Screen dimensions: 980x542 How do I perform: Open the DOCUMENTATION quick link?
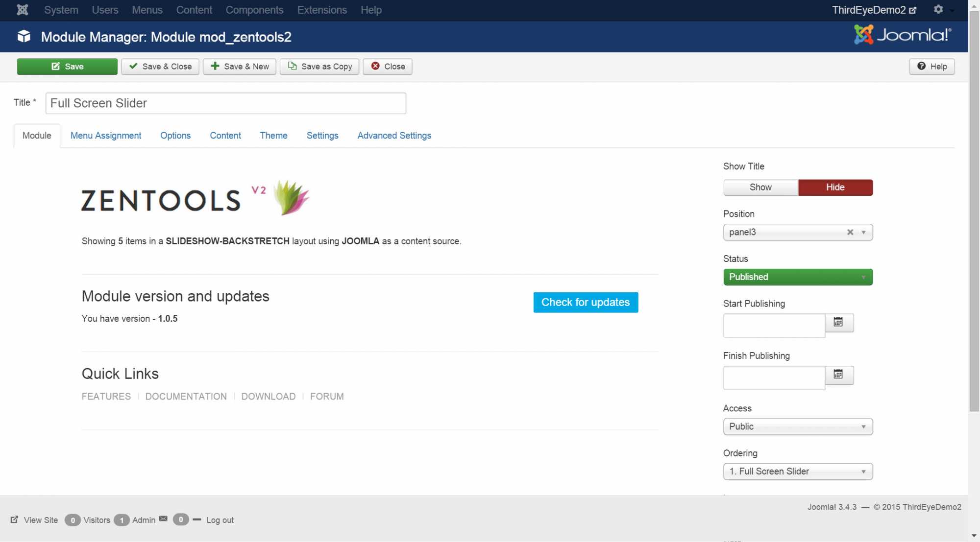point(186,397)
